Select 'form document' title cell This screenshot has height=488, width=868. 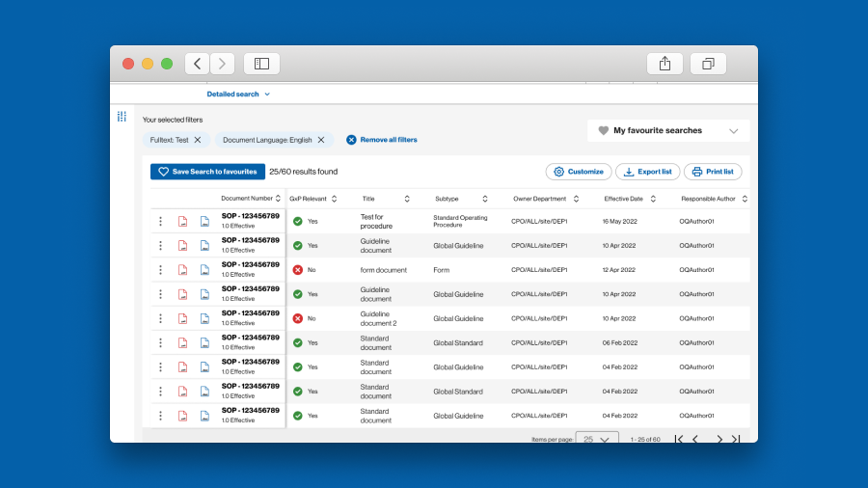click(384, 270)
